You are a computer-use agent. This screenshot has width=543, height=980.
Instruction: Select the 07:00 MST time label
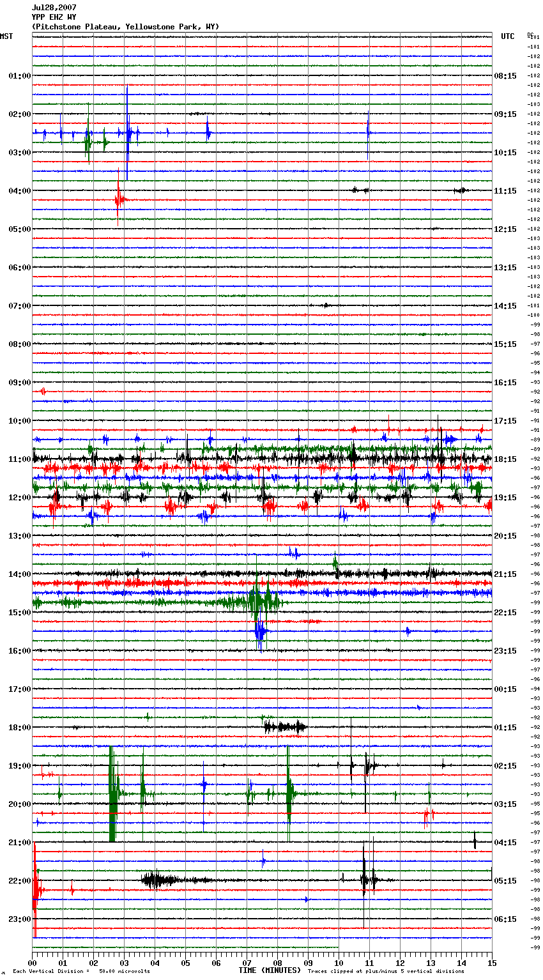click(20, 306)
